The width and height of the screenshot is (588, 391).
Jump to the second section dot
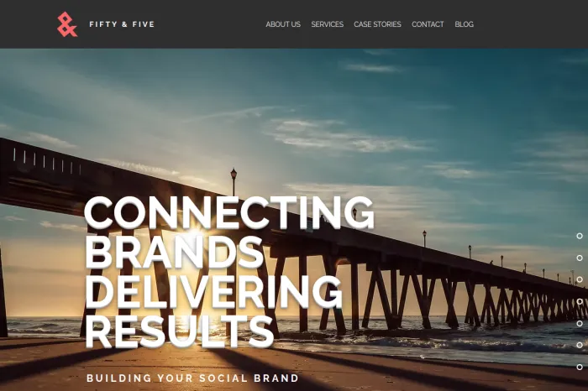pos(580,258)
